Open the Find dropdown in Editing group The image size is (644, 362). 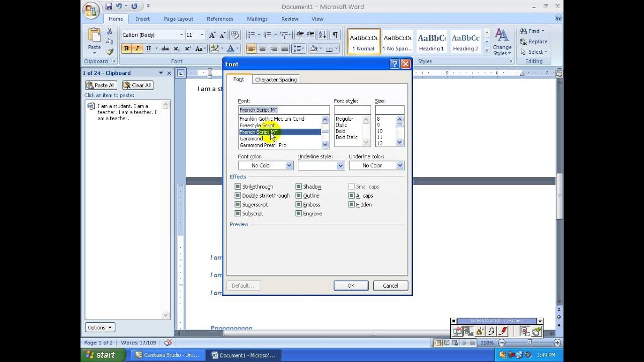(x=532, y=31)
